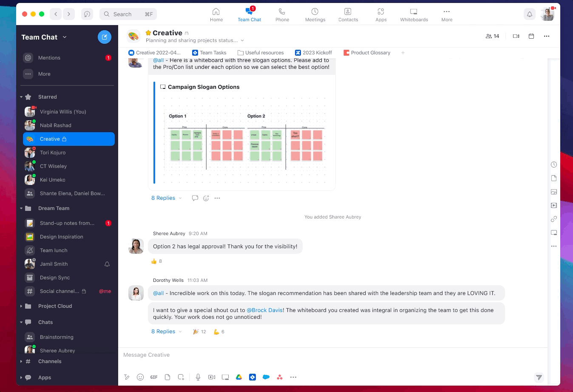
Task: Switch to the Phone tab
Action: point(282,14)
